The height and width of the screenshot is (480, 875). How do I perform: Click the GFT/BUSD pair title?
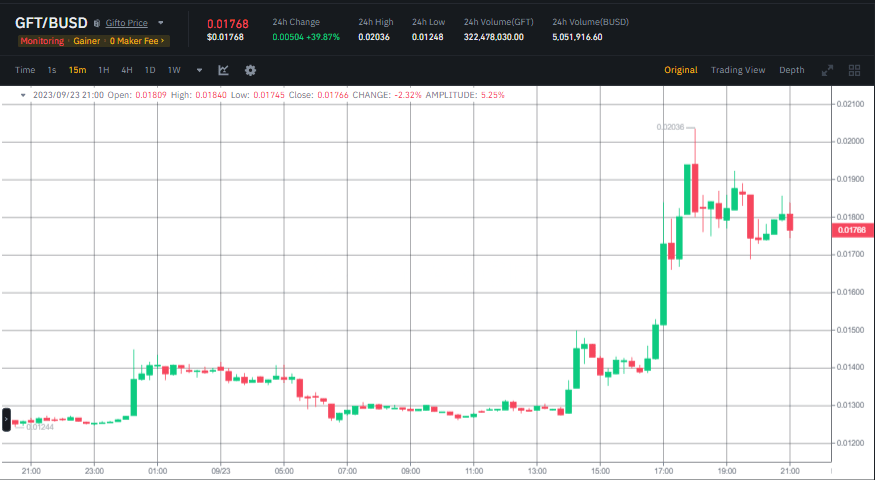[51, 23]
